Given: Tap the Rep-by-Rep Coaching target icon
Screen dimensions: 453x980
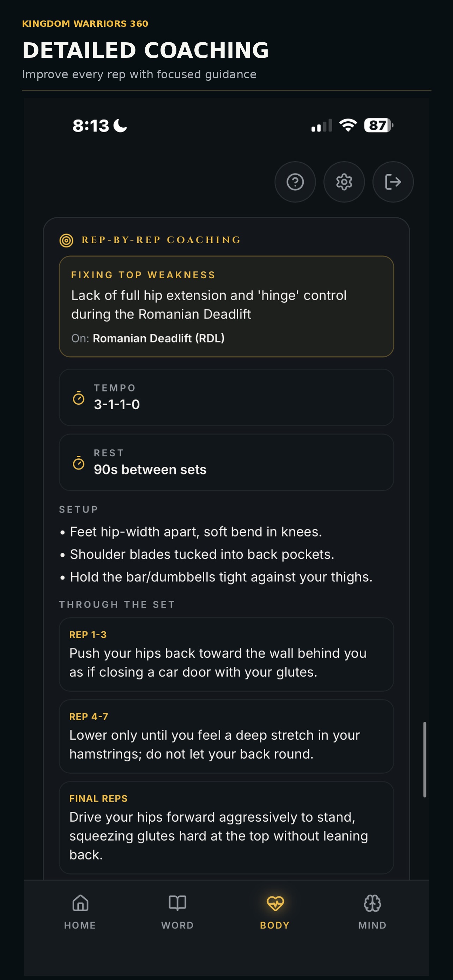Looking at the screenshot, I should (x=66, y=241).
